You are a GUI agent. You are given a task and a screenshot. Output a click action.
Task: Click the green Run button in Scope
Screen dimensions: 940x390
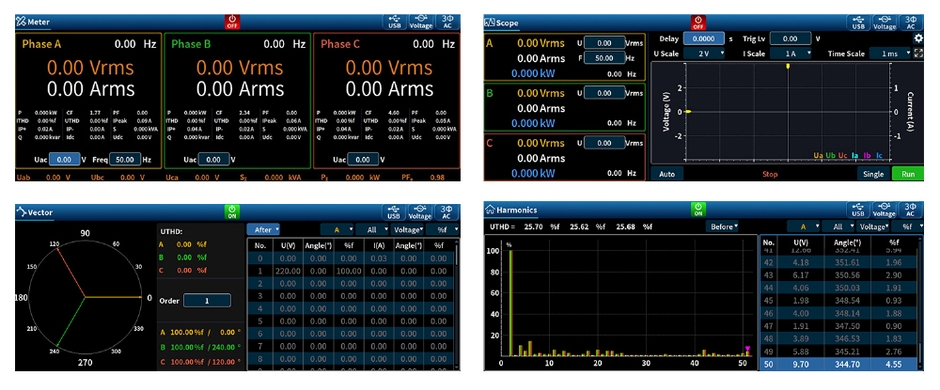coord(908,174)
